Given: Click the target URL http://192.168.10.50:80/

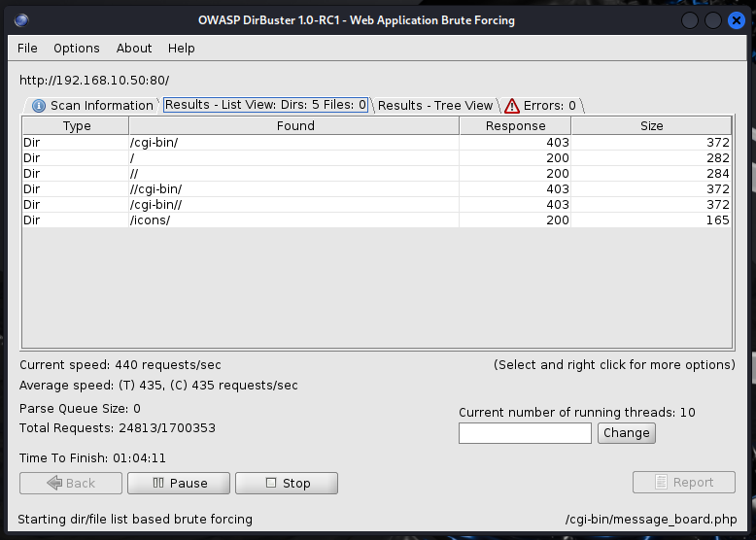Looking at the screenshot, I should pos(94,80).
